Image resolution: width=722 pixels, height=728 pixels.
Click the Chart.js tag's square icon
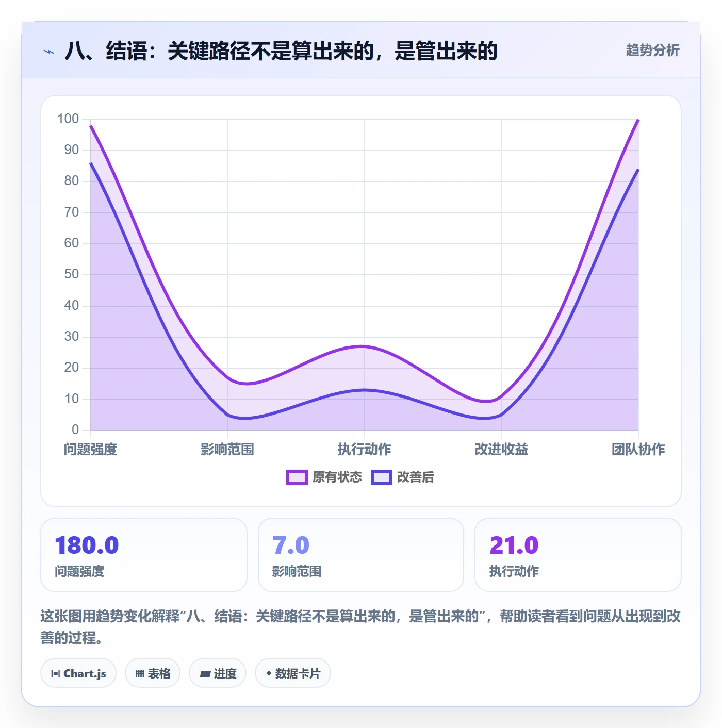56,674
